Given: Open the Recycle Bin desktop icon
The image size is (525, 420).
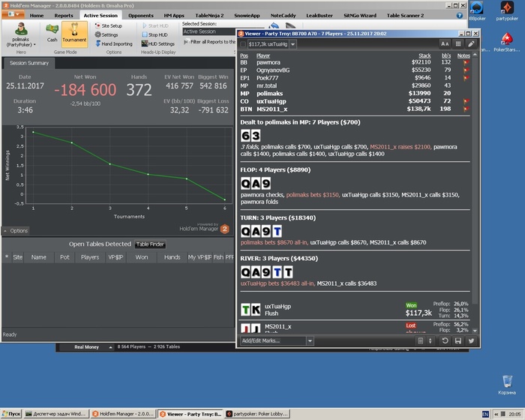Looking at the screenshot, I should [507, 385].
